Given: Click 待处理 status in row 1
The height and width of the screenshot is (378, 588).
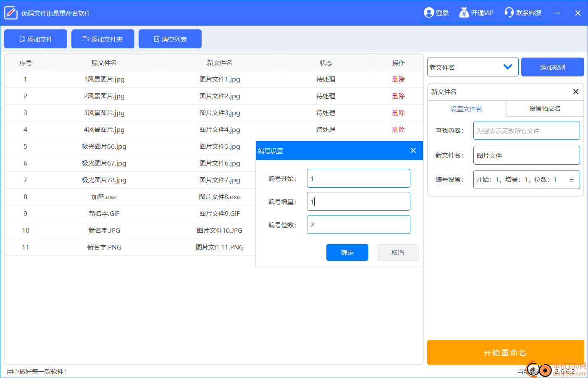Looking at the screenshot, I should [326, 79].
